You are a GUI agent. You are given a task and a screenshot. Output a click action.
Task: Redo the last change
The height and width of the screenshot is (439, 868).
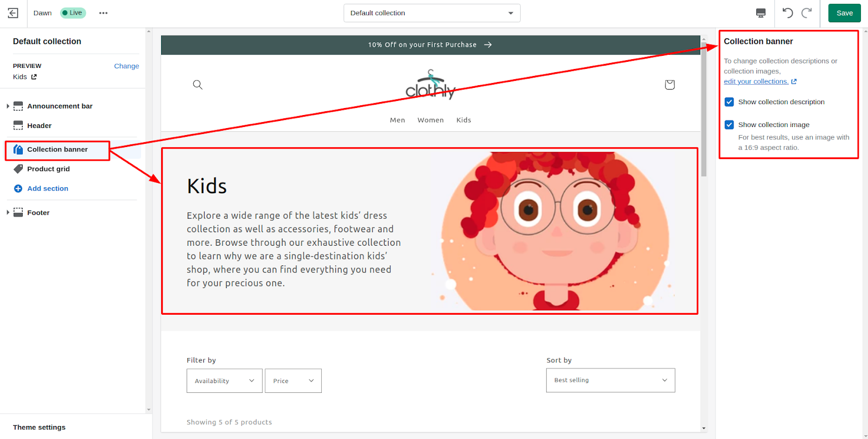coord(807,13)
